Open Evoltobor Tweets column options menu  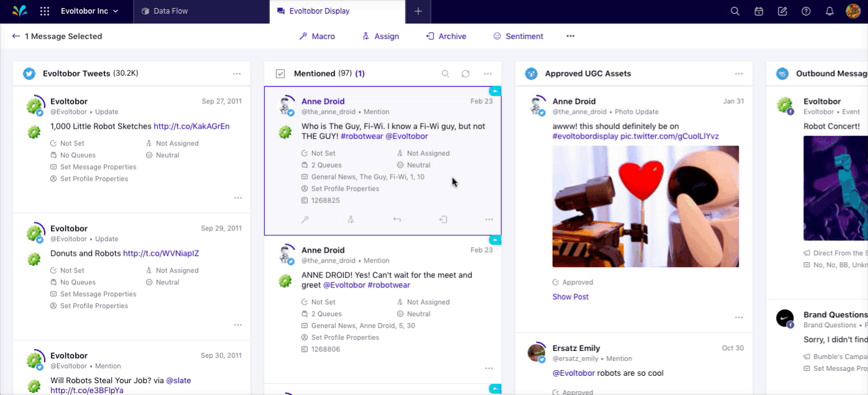pos(237,74)
